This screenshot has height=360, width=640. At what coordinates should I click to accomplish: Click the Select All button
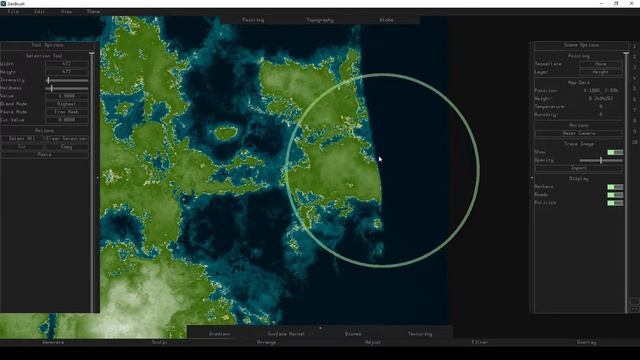(22, 139)
